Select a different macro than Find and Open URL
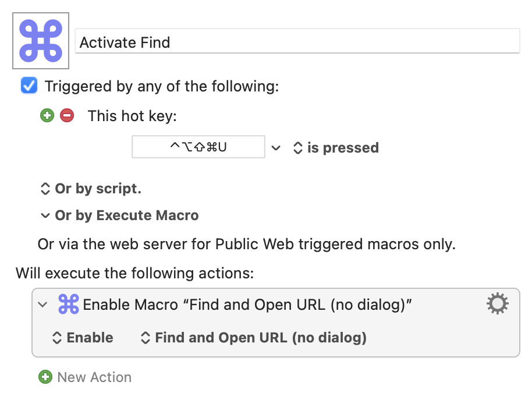Viewport: 532px width, 396px height. pyautogui.click(x=253, y=338)
